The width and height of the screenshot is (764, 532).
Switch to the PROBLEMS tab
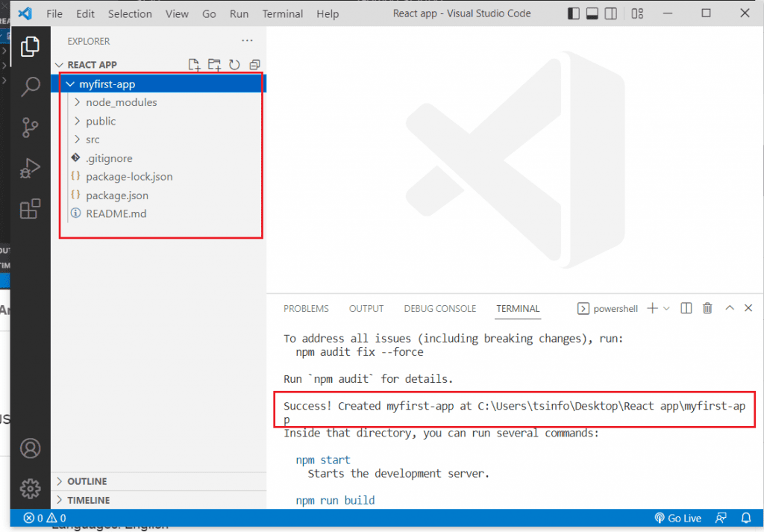coord(306,308)
